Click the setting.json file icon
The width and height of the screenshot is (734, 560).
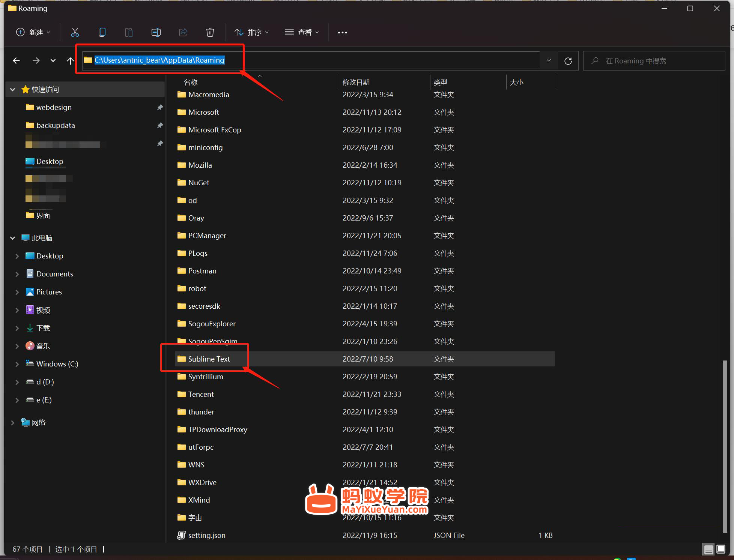[x=182, y=535]
